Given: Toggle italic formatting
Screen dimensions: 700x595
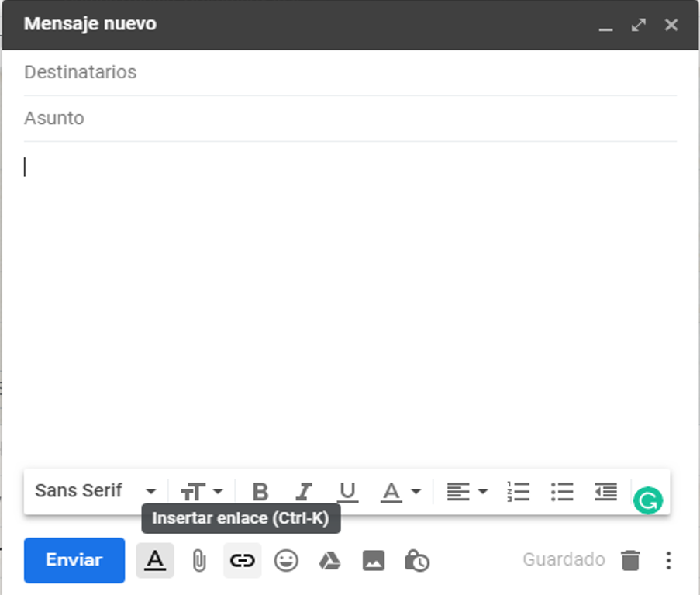Looking at the screenshot, I should (304, 491).
